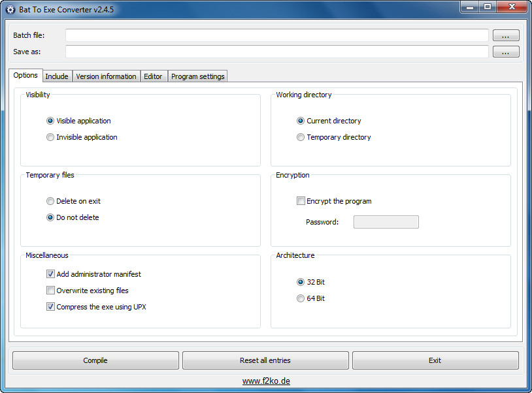Open the Version information tab
532x393 pixels.
pos(106,76)
